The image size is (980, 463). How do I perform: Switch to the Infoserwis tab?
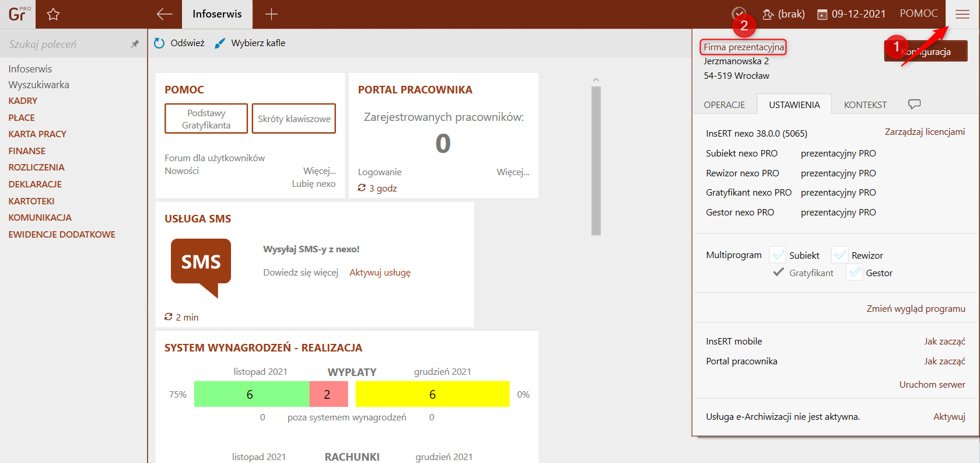point(217,14)
